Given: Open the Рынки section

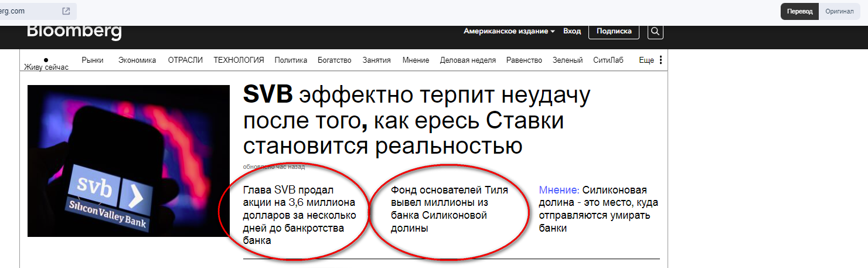Looking at the screenshot, I should (93, 60).
